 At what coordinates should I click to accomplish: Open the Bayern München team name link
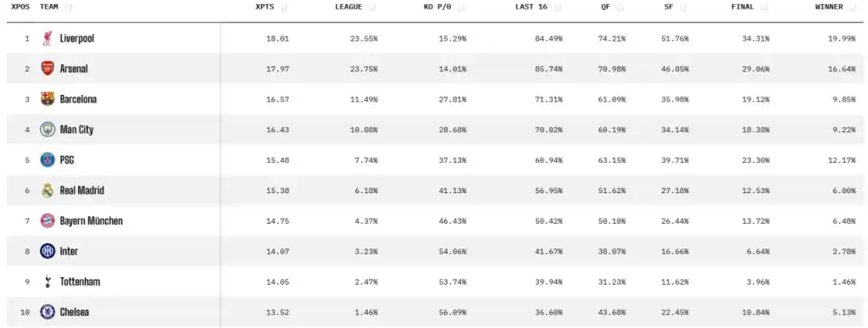[x=92, y=221]
